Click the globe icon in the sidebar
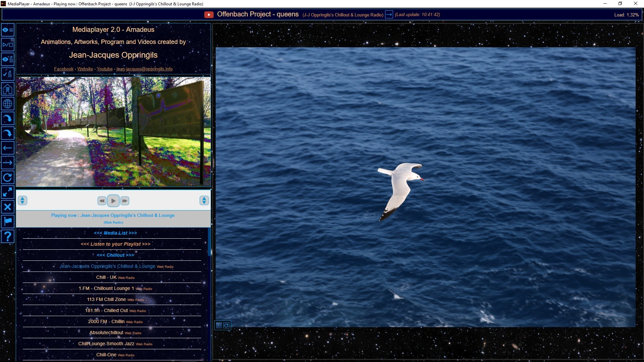Image resolution: width=644 pixels, height=362 pixels. coord(8,104)
